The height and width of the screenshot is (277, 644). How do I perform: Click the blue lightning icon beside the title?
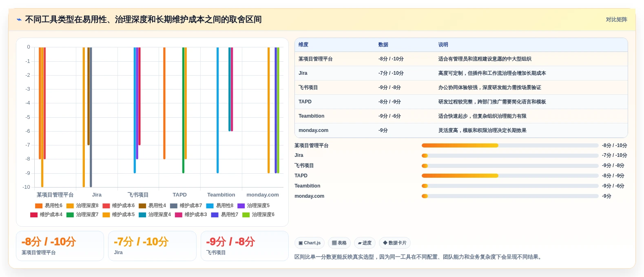click(x=19, y=20)
